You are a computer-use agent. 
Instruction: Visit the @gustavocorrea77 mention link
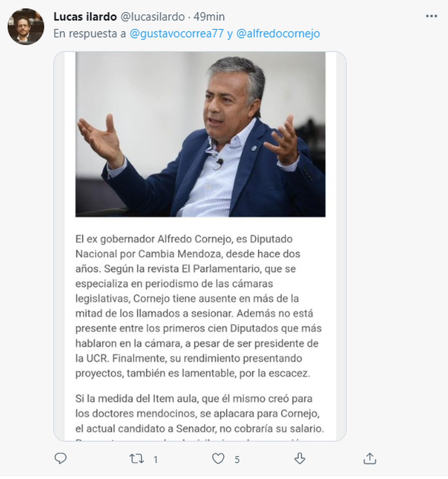click(176, 34)
